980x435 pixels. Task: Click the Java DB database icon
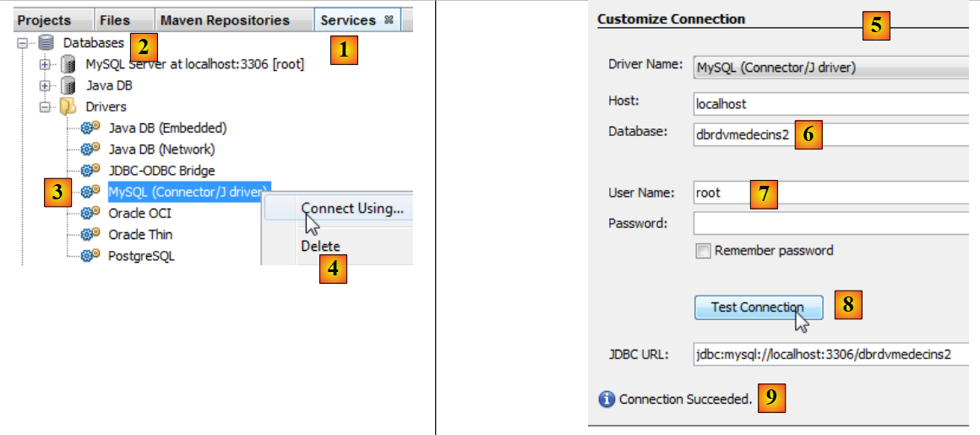[x=68, y=85]
